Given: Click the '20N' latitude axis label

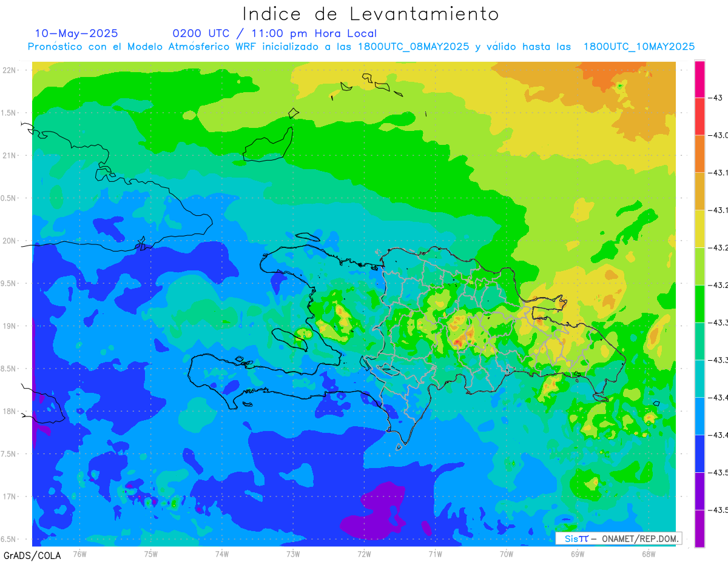Looking at the screenshot, I should (10, 241).
